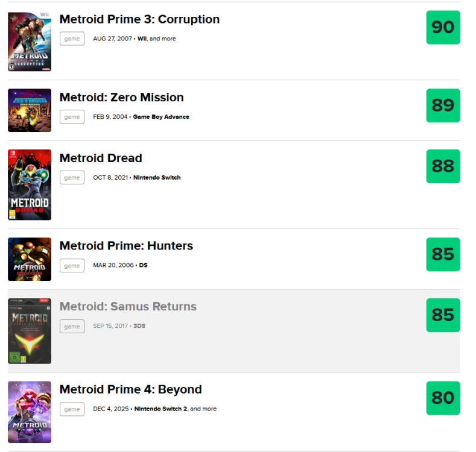Image resolution: width=476 pixels, height=452 pixels.
Task: Open Metroid: Samus Returns title link
Action: click(x=128, y=307)
